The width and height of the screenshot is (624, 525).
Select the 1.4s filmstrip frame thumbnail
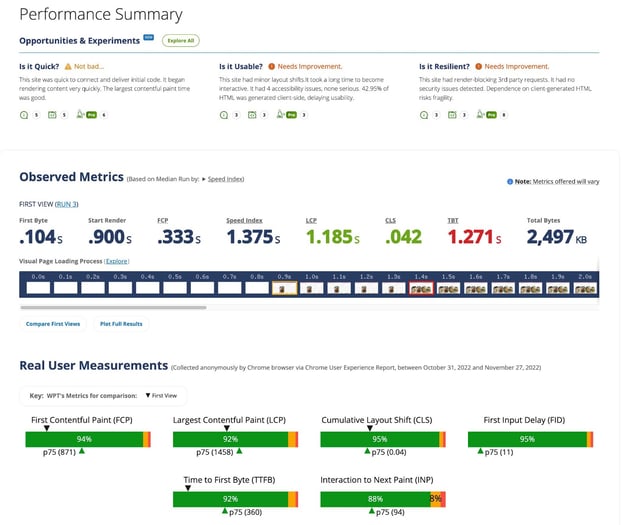421,288
